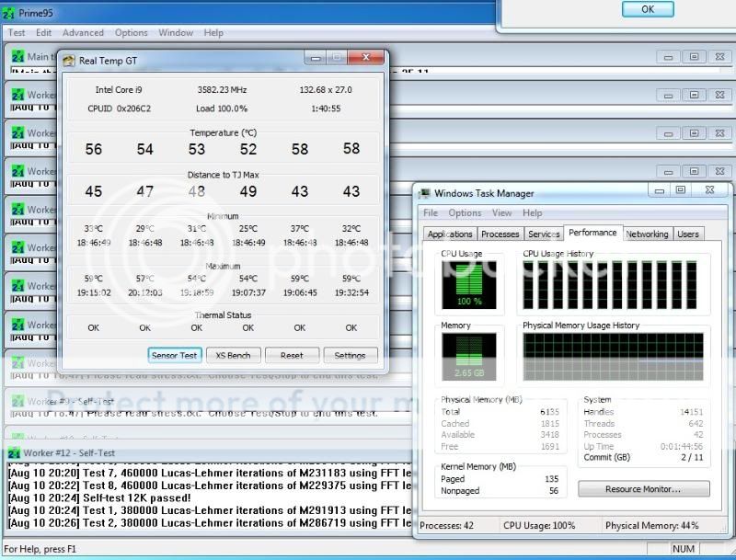Maximize the Windows Task Manager window
The height and width of the screenshot is (560, 736).
pyautogui.click(x=681, y=190)
